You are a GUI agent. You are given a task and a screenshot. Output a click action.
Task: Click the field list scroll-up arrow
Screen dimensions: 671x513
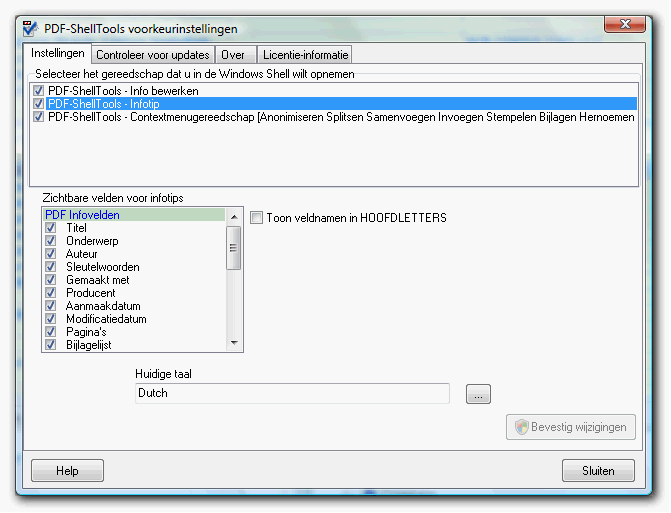click(234, 217)
